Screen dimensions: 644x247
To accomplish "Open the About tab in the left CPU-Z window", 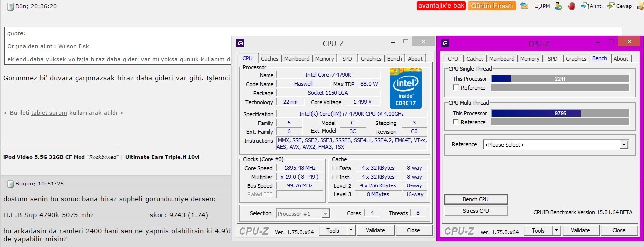I will pyautogui.click(x=415, y=59).
